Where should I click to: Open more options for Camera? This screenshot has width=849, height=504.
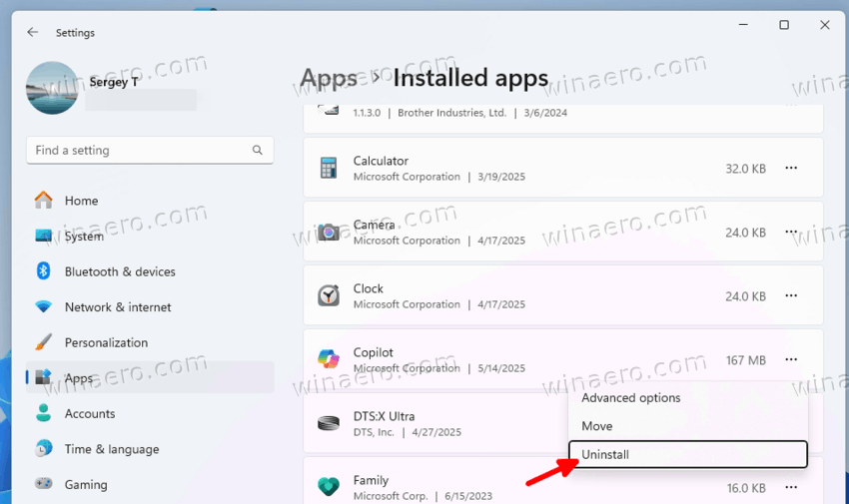791,232
